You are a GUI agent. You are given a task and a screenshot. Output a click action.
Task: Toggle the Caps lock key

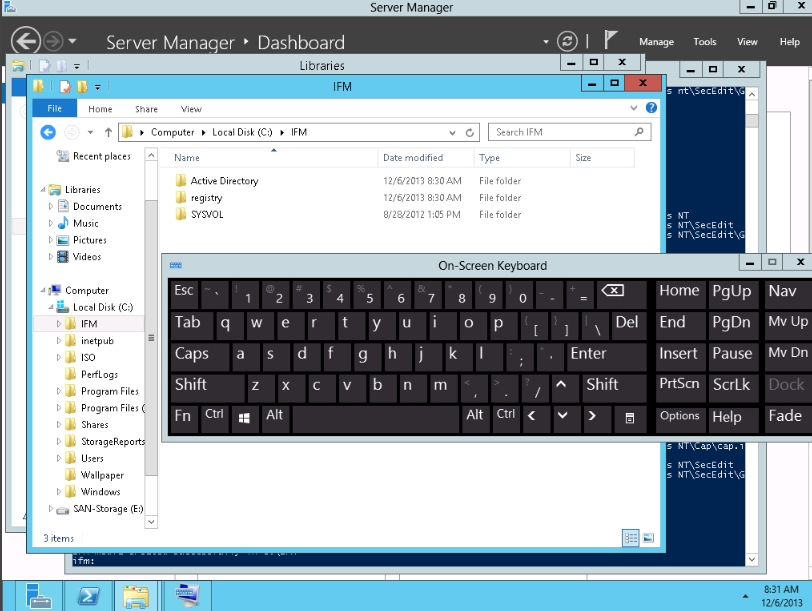tap(192, 353)
